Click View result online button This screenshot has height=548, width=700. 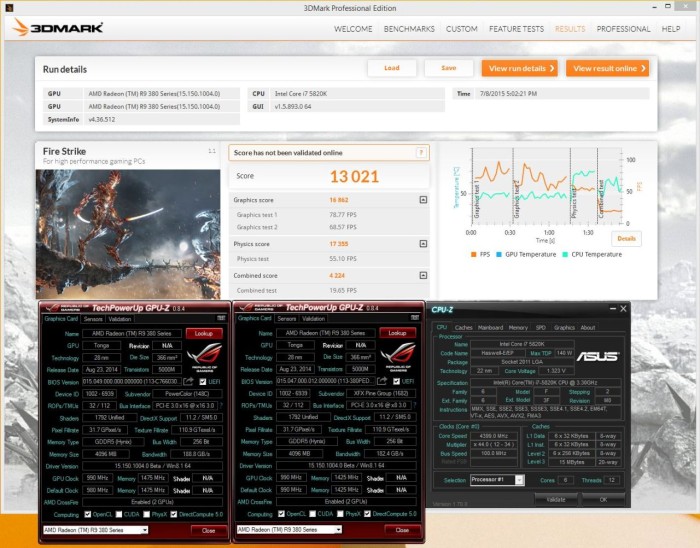pyautogui.click(x=607, y=68)
